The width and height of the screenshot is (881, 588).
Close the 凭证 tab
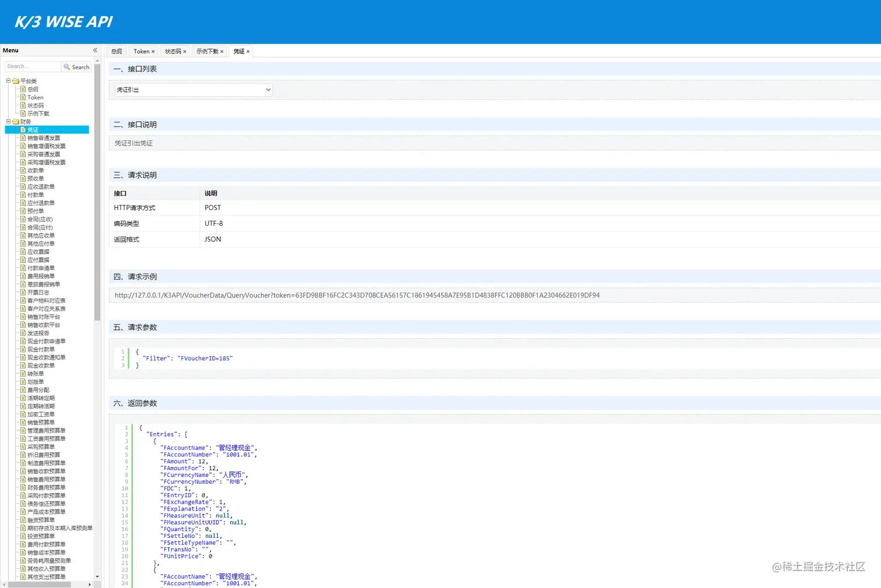248,52
